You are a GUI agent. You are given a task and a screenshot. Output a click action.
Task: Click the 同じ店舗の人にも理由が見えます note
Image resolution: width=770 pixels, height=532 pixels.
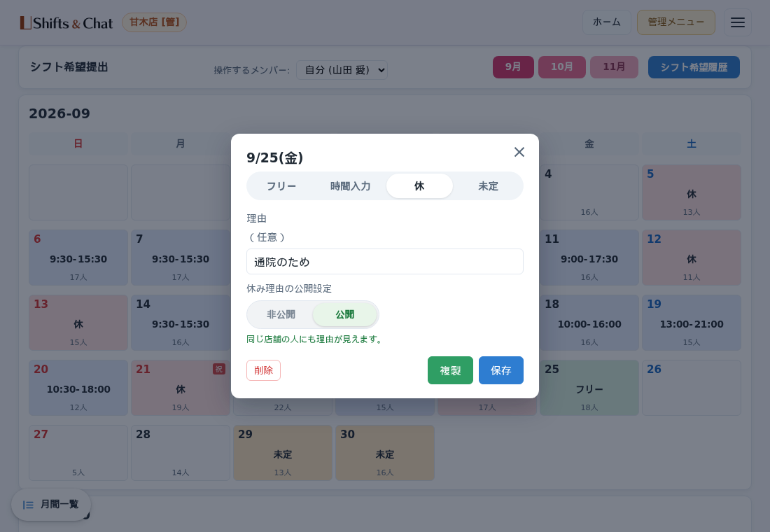[315, 339]
